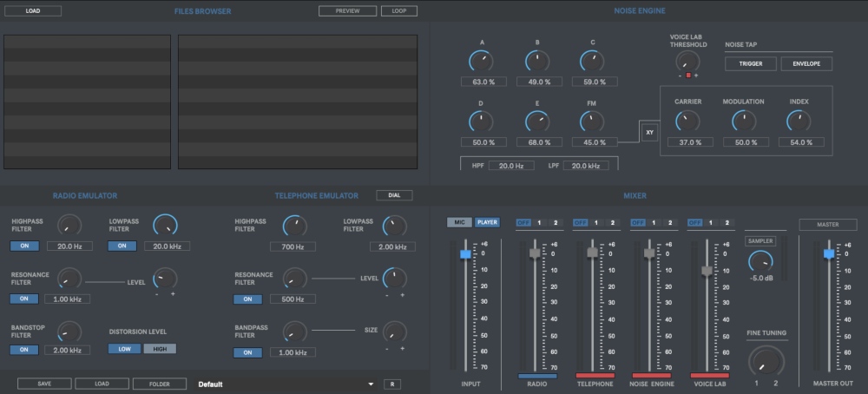Toggle the Radio Highpass Filter ON button
The image size is (868, 394).
[x=25, y=246]
